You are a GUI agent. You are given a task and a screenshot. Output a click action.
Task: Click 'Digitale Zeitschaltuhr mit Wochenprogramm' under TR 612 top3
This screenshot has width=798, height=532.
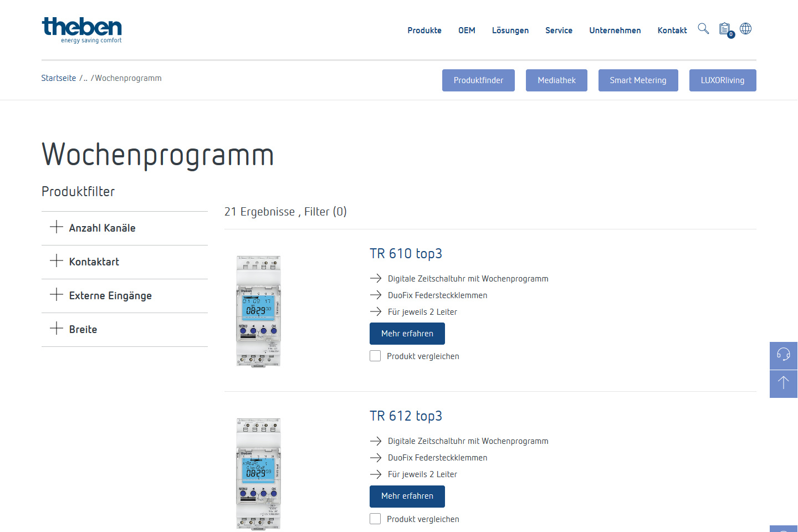pyautogui.click(x=468, y=441)
